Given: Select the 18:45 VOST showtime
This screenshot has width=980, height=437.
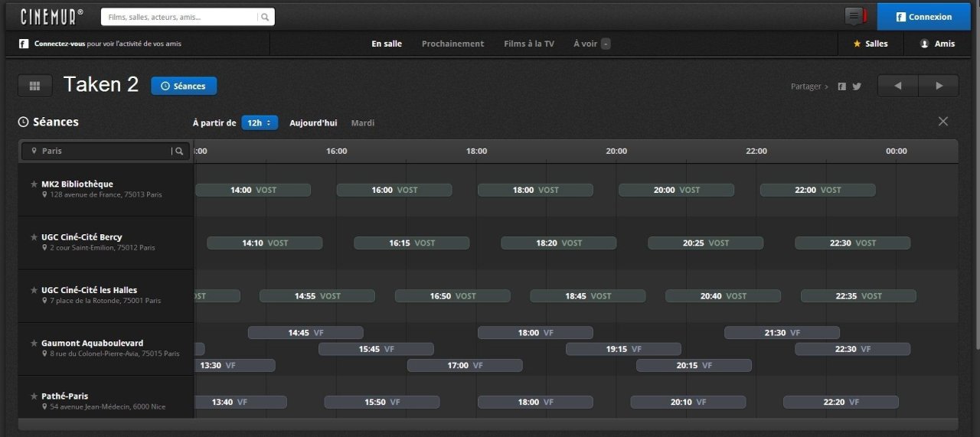Looking at the screenshot, I should (588, 295).
